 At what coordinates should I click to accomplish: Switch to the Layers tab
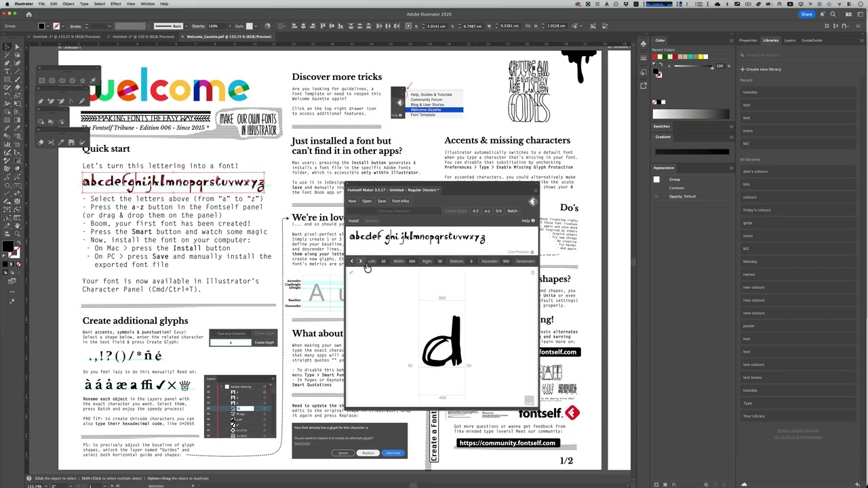(x=790, y=40)
